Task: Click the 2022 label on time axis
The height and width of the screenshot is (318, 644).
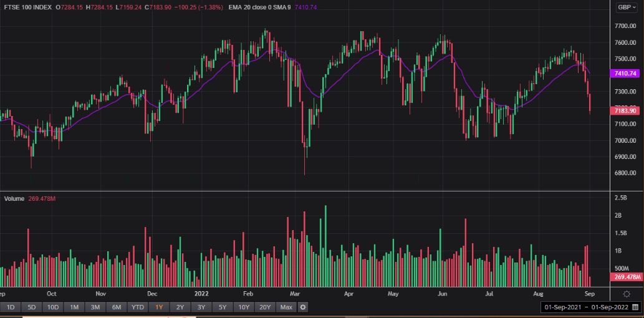Action: 202,294
